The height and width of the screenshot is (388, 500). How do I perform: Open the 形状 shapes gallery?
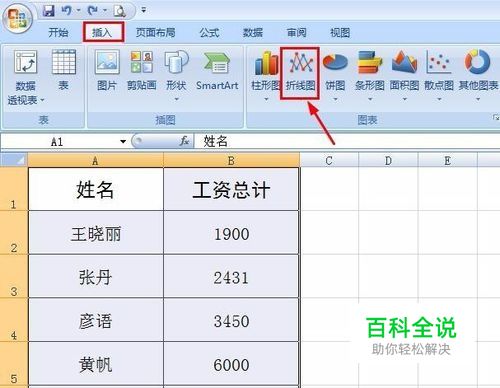click(x=176, y=75)
